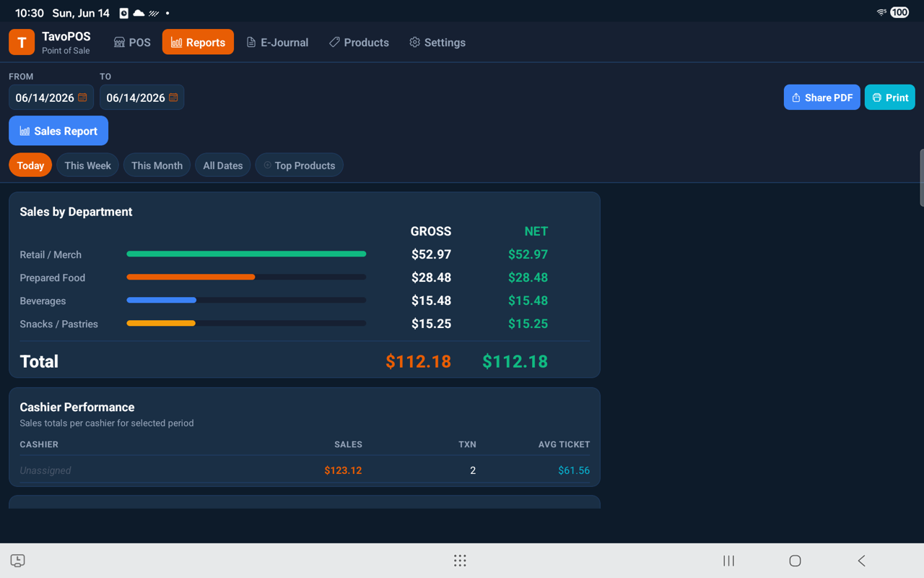Select the Beverages label
Viewport: 924px width, 578px height.
tap(43, 301)
